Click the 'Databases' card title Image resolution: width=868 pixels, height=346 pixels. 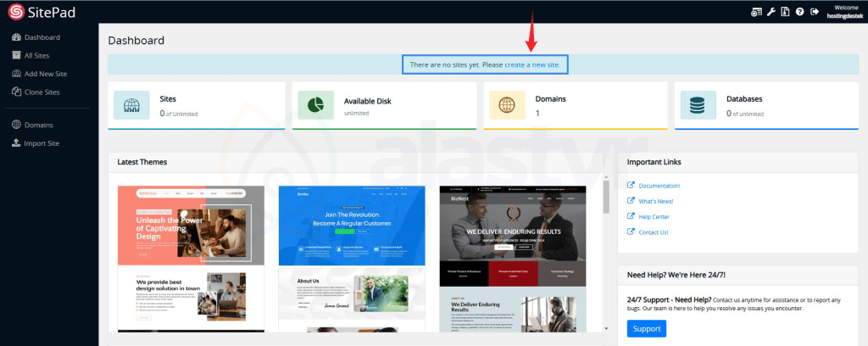tap(744, 99)
